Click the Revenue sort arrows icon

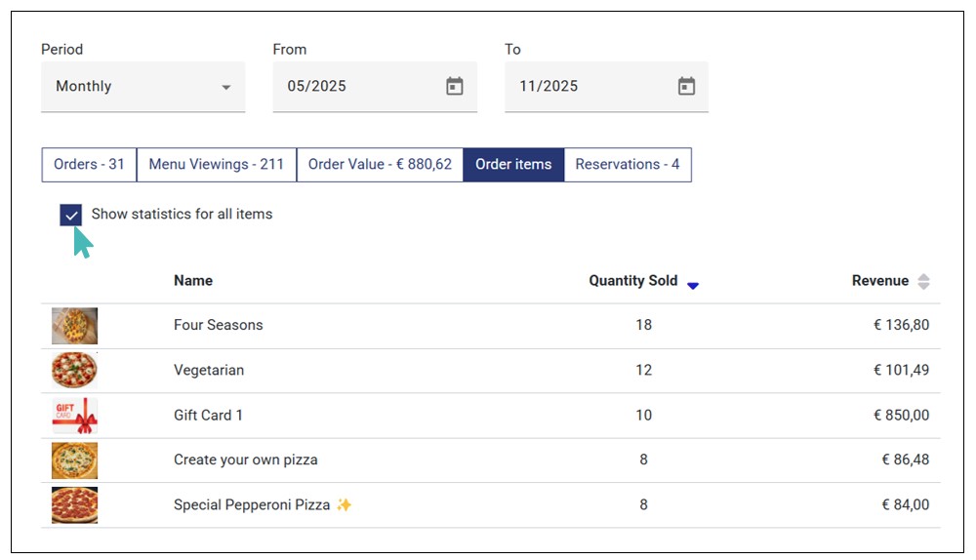point(923,282)
